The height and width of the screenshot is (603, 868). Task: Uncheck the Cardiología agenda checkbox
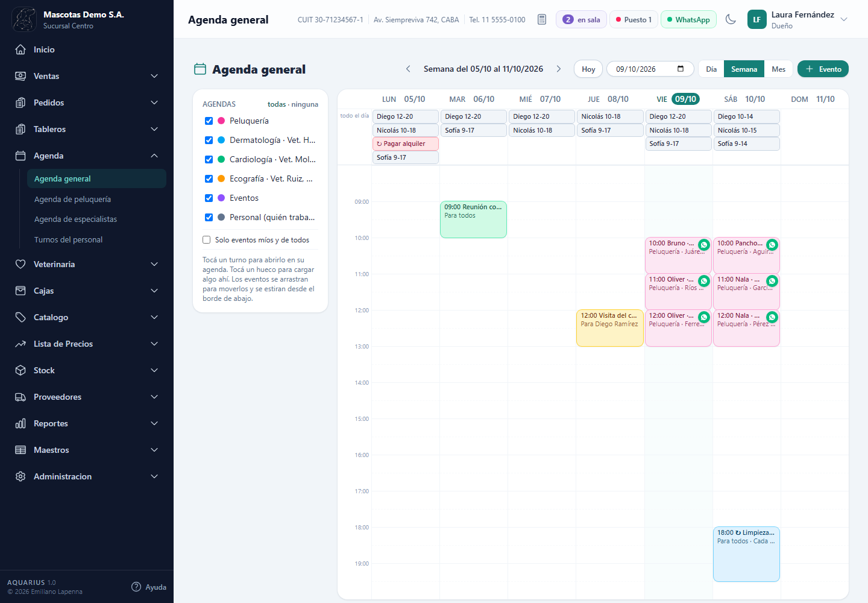point(209,159)
